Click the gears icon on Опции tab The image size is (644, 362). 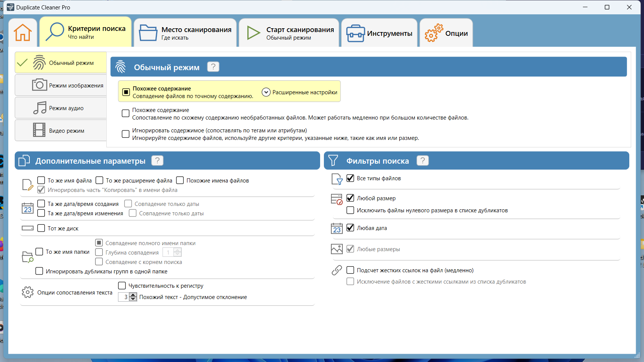pyautogui.click(x=434, y=33)
